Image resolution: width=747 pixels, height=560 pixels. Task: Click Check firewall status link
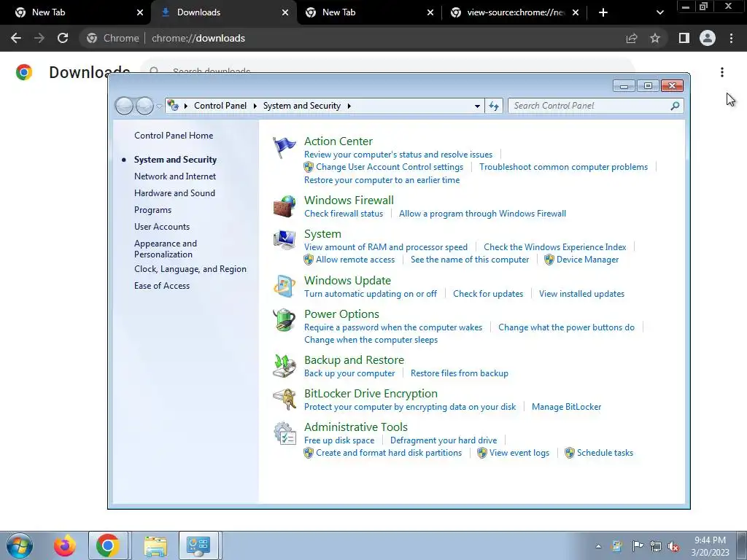point(344,214)
